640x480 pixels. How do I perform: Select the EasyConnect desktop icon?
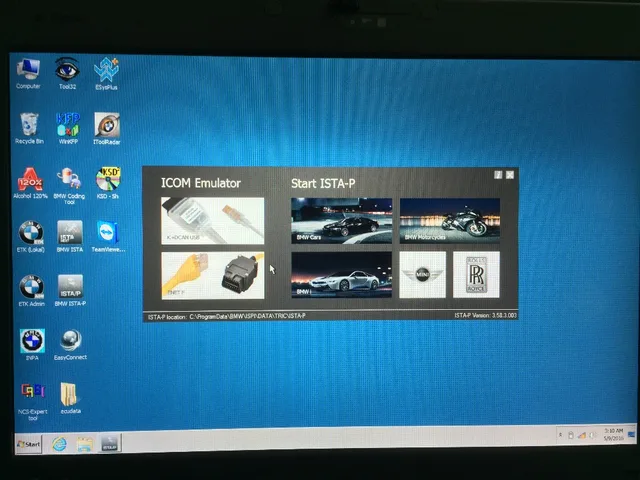click(70, 345)
